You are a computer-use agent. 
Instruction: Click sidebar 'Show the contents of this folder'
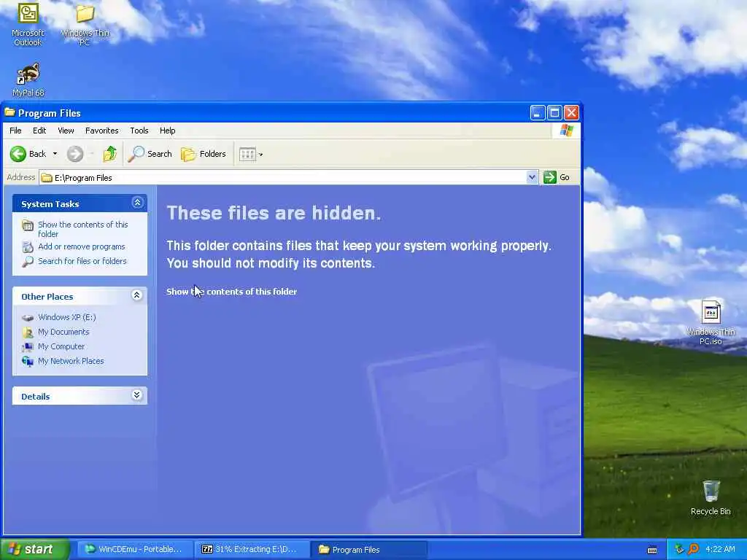[83, 229]
